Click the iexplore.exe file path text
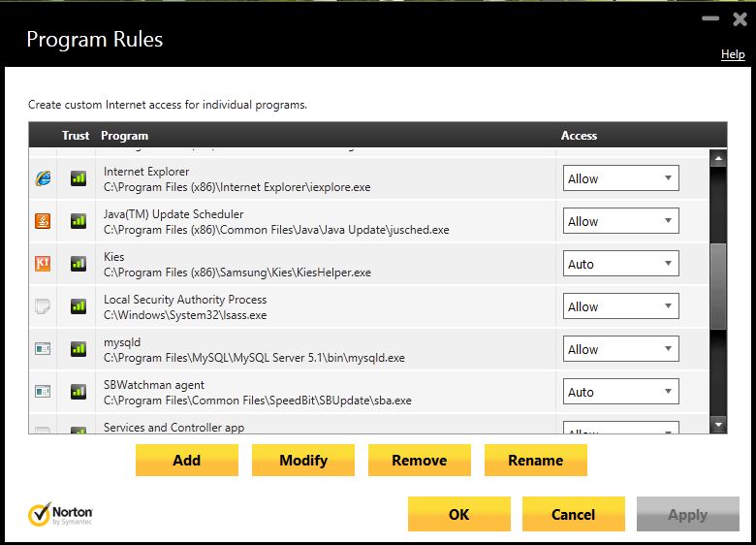756x545 pixels. tap(237, 187)
